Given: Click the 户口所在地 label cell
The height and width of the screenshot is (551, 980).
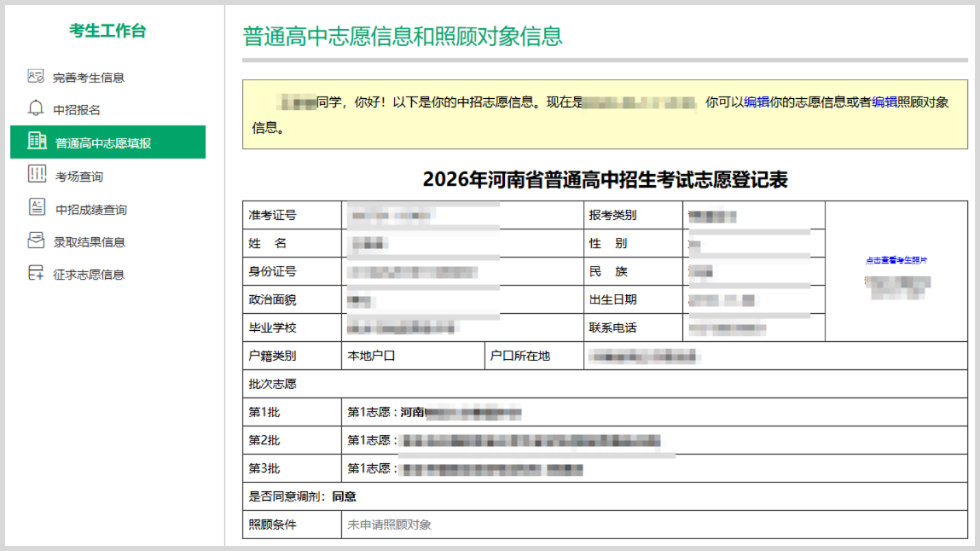Looking at the screenshot, I should pos(535,356).
